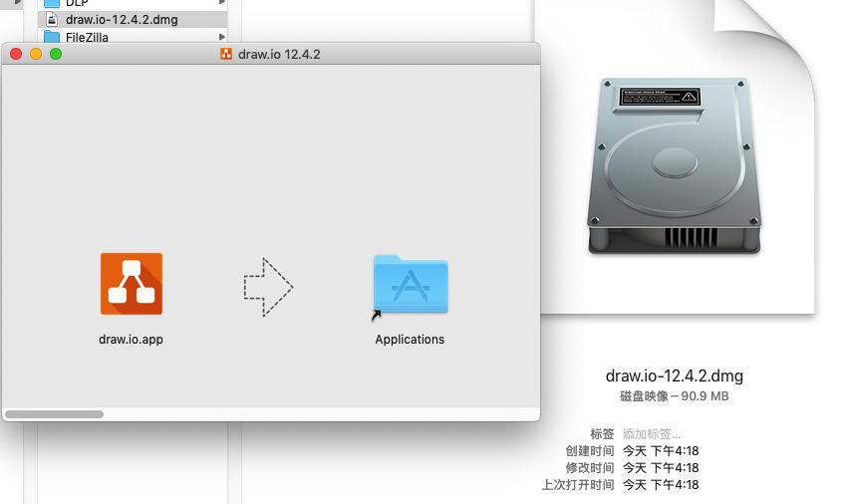Viewport: 845px width, 504px height.
Task: Expand FileZilla folder with arrow
Action: (x=221, y=37)
